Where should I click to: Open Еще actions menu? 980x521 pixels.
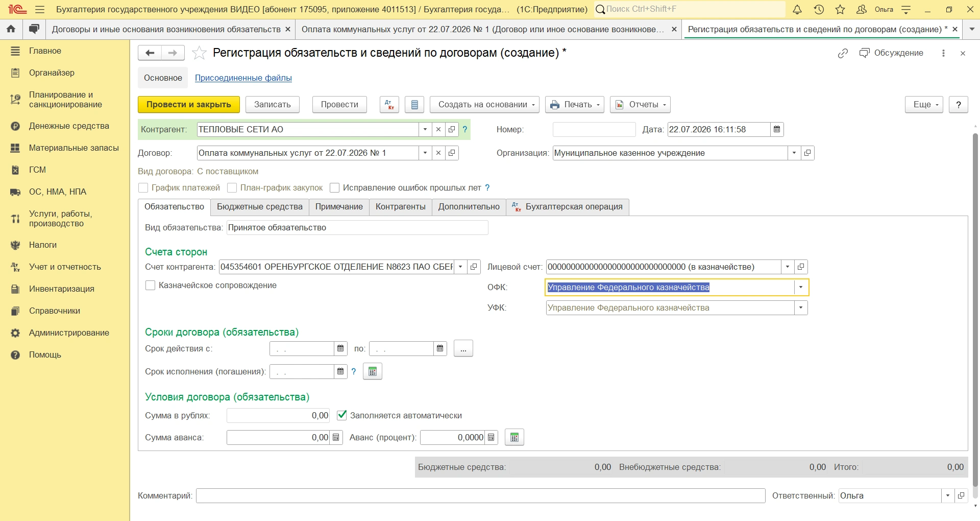click(924, 105)
